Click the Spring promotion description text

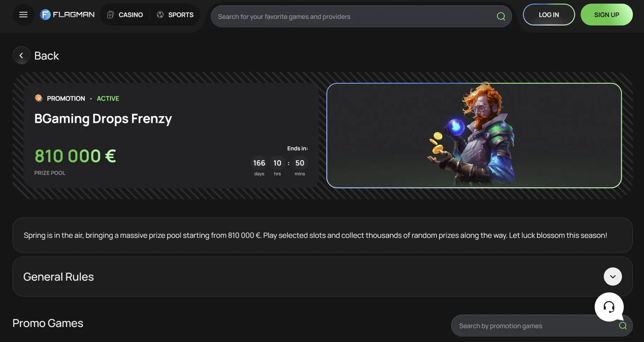pos(315,235)
